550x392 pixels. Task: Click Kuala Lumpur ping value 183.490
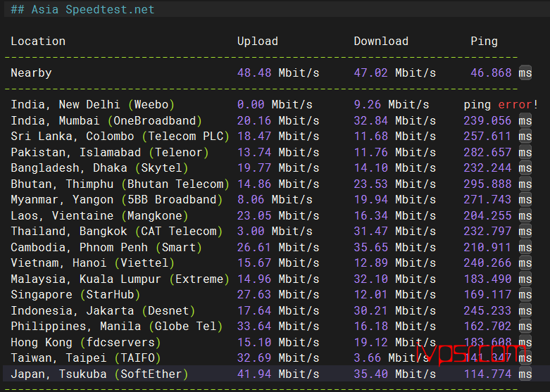[x=487, y=279]
